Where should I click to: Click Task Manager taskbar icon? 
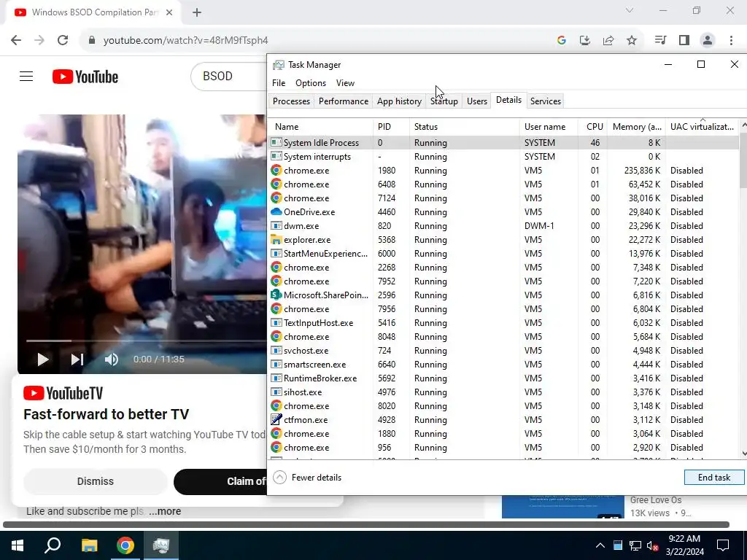(x=161, y=545)
